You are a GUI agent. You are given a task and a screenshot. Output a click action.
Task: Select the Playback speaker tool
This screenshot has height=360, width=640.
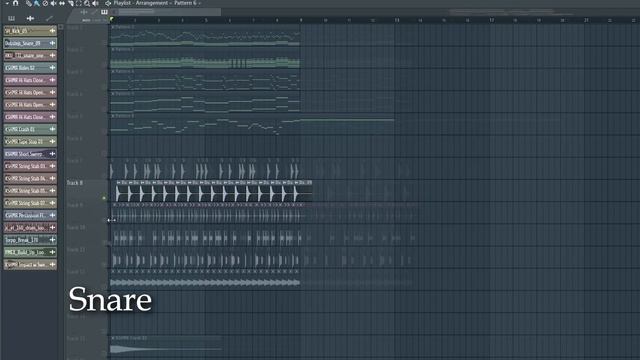96,3
